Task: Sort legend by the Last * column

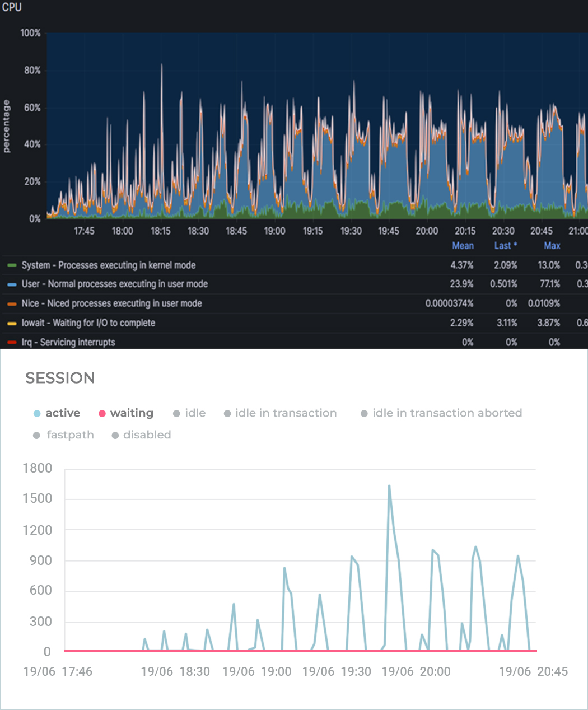Action: click(x=505, y=246)
